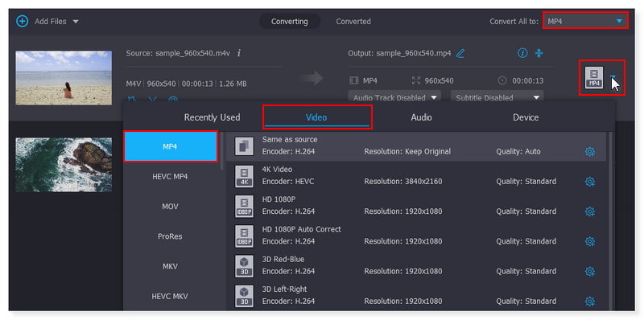Screen dimensions: 644x320
Task: Choose the Same as source preset icon
Action: 245,146
